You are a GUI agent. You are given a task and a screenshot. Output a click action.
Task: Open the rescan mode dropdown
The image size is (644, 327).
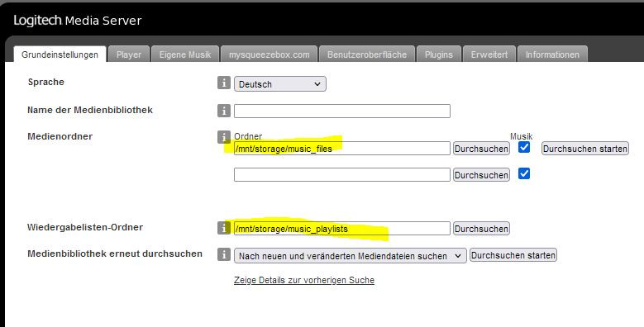pos(351,256)
